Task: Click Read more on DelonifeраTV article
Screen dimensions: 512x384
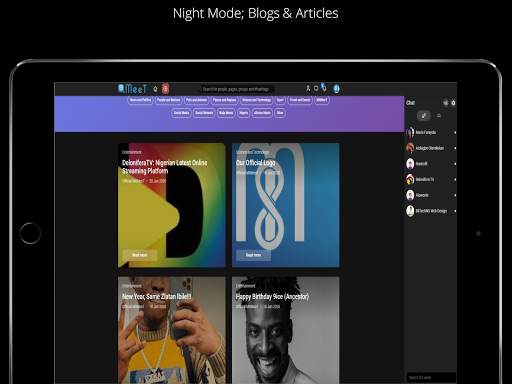Action: tap(139, 255)
